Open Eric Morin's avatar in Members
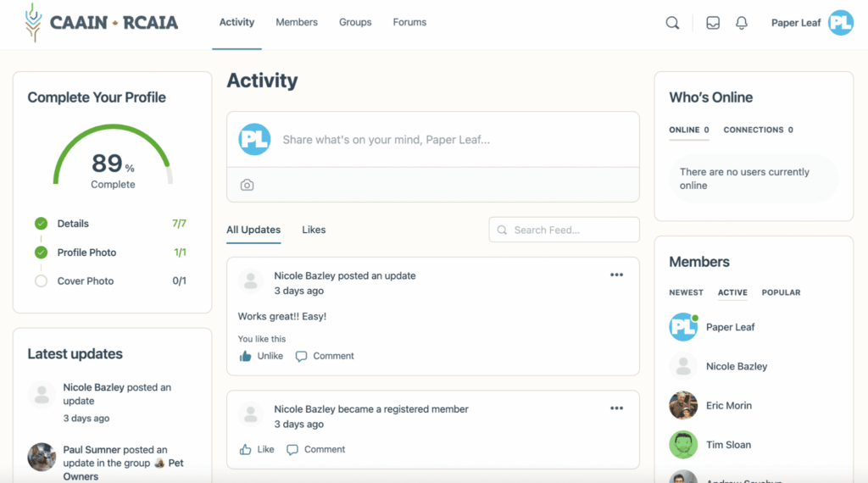Image resolution: width=868 pixels, height=483 pixels. [683, 406]
